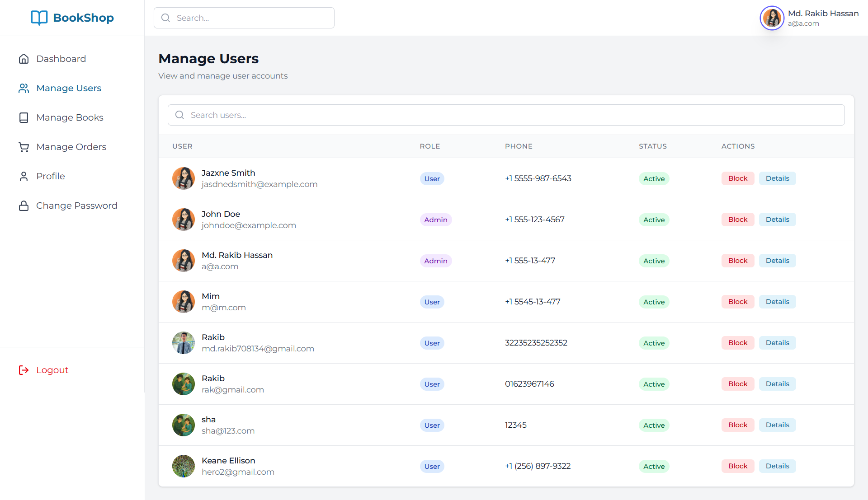Click the Logout arrow icon
The image size is (868, 500).
point(24,370)
